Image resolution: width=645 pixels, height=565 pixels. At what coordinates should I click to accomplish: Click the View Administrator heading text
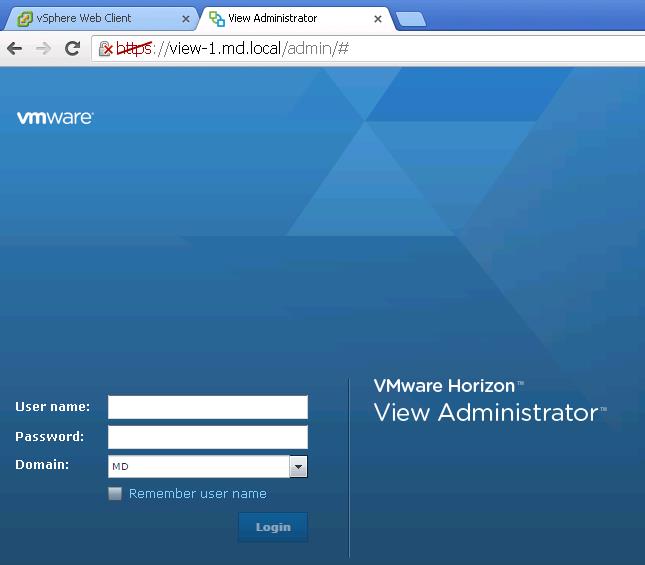coord(485,412)
